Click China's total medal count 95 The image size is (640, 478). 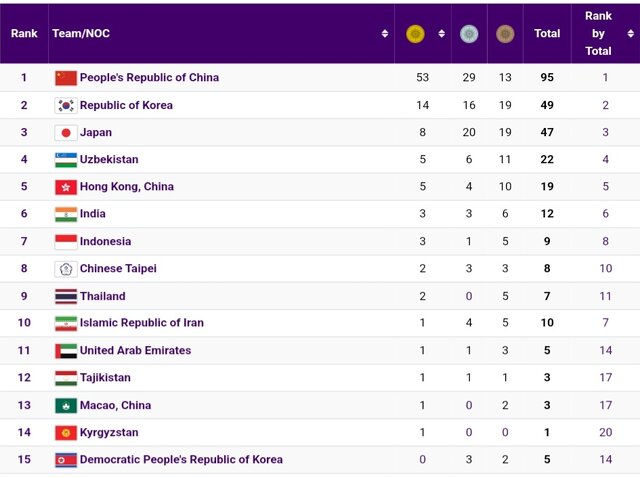[x=547, y=78]
